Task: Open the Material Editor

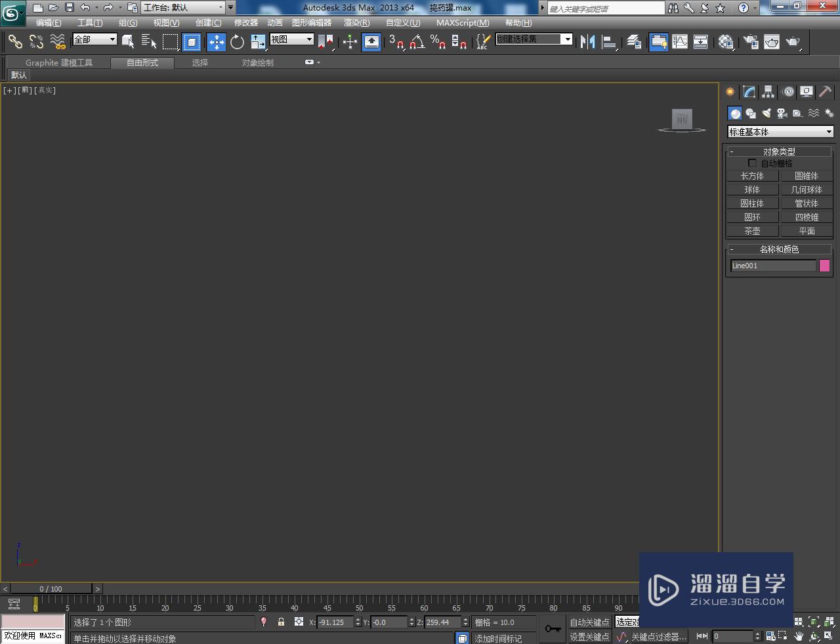Action: pos(725,42)
